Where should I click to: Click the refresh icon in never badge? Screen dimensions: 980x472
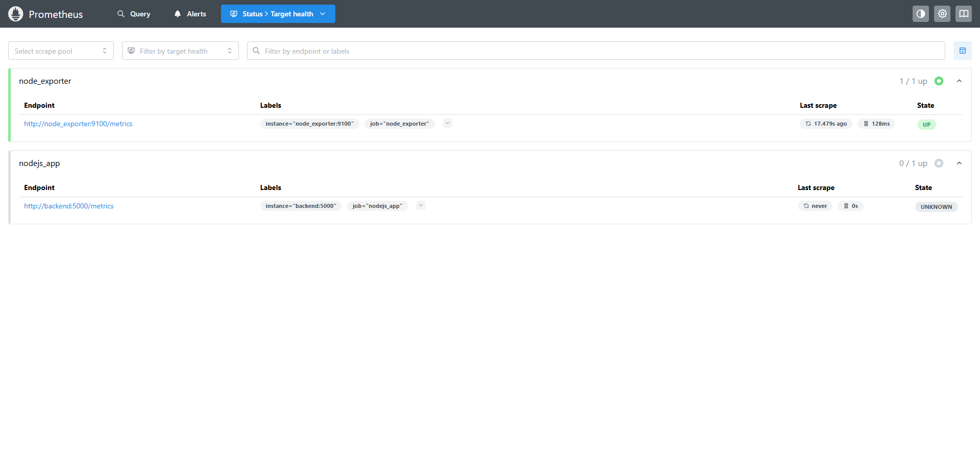coord(806,206)
